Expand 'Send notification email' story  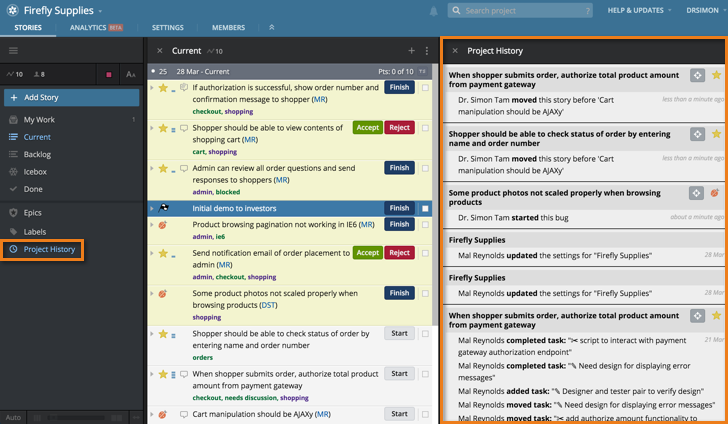coord(152,253)
